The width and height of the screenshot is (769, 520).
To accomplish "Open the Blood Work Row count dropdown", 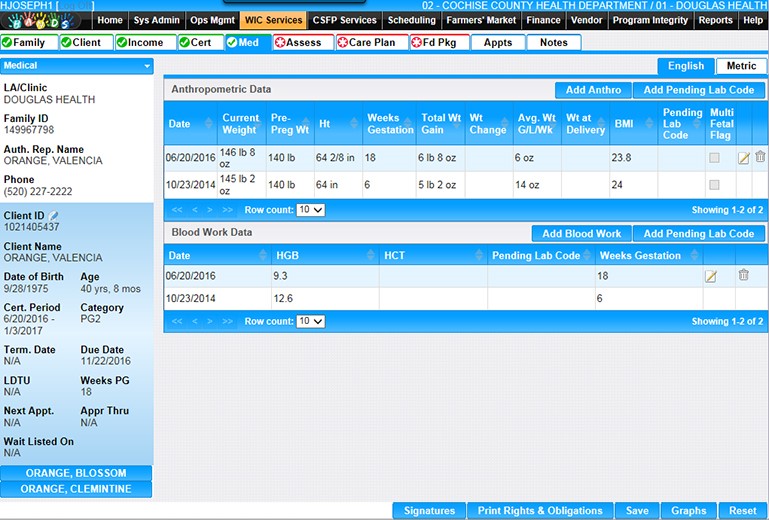I will pyautogui.click(x=310, y=321).
